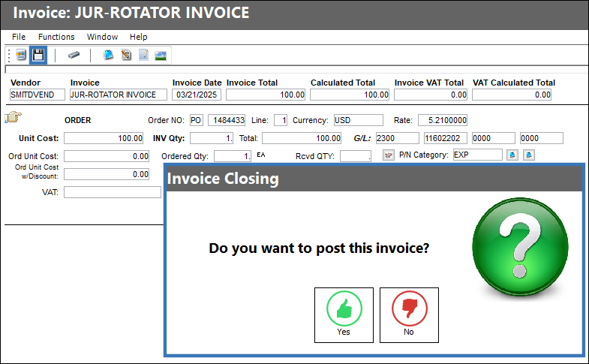Click the Ord Unit Cost w/Discount field
Viewport: 589px width, 364px height.
[x=107, y=174]
